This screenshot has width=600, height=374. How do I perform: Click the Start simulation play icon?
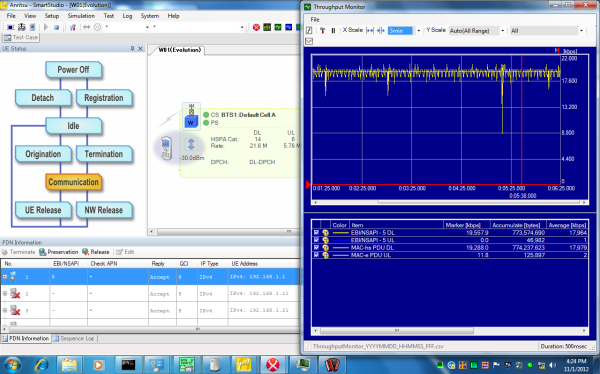point(46,27)
